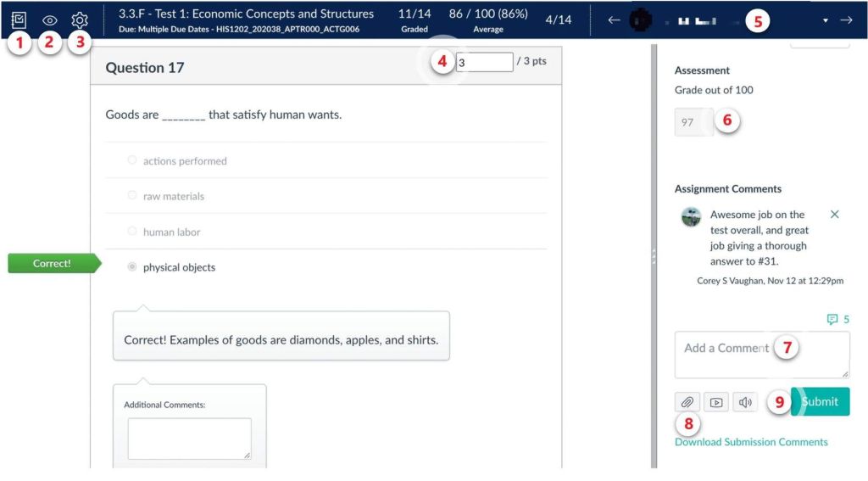Use the speech-to-text speaker icon
Image resolution: width=868 pixels, height=481 pixels.
pos(745,402)
